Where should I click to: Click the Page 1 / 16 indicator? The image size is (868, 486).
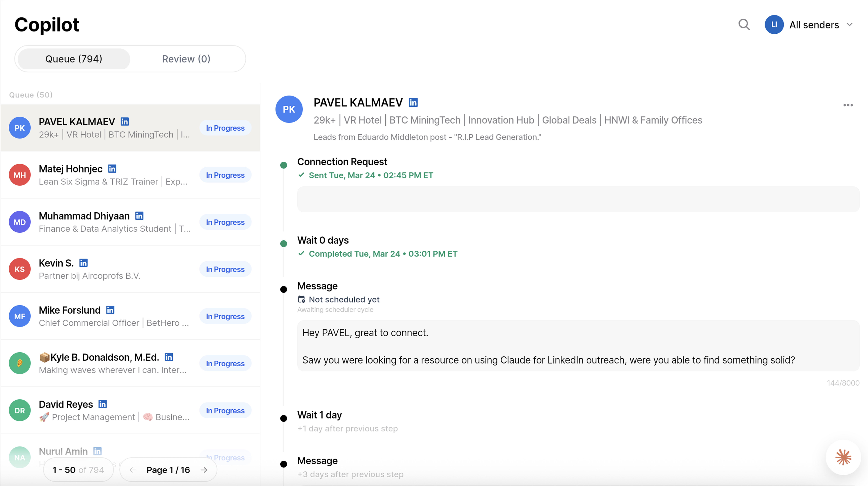(168, 470)
